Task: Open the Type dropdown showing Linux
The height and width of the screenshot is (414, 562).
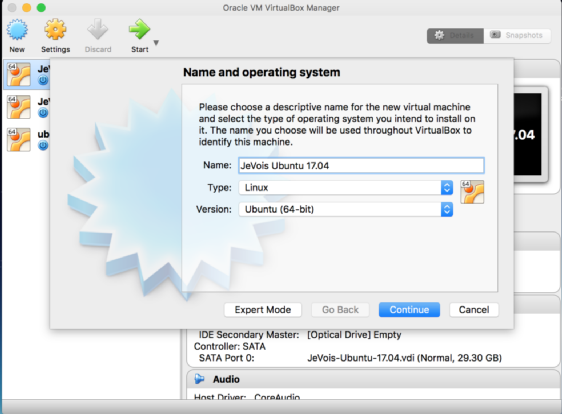Action: 346,187
